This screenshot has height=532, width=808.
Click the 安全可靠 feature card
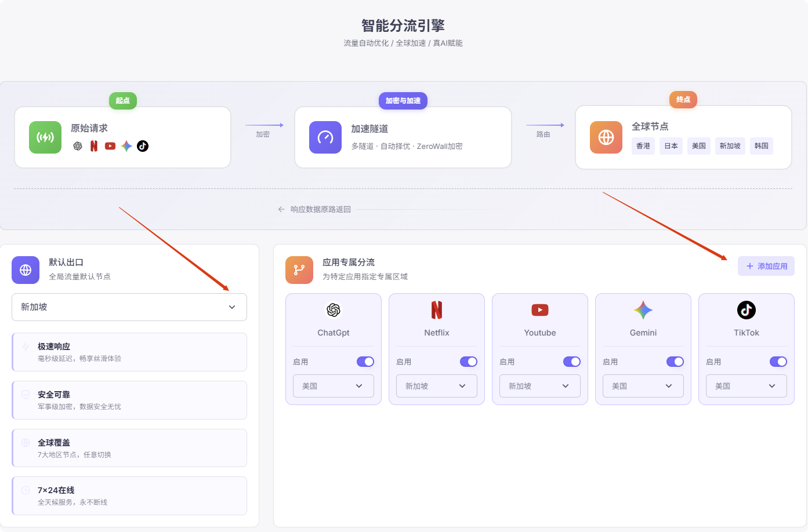(x=129, y=400)
